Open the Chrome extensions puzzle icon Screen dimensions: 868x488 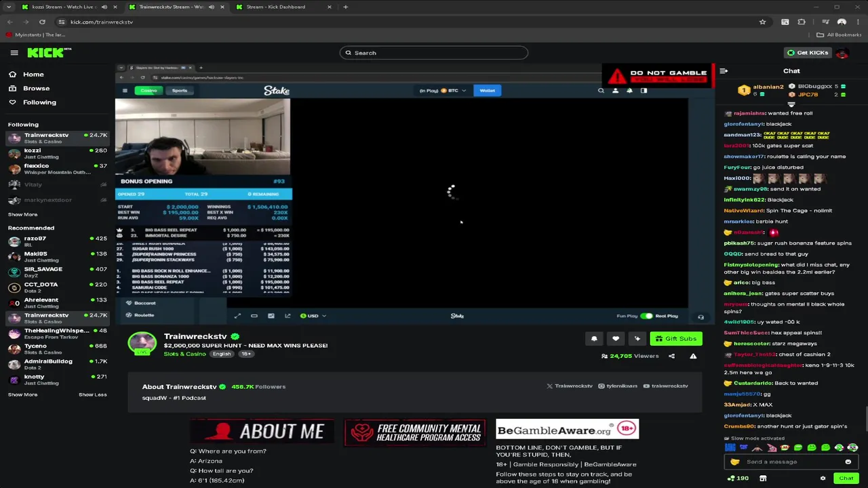[802, 22]
